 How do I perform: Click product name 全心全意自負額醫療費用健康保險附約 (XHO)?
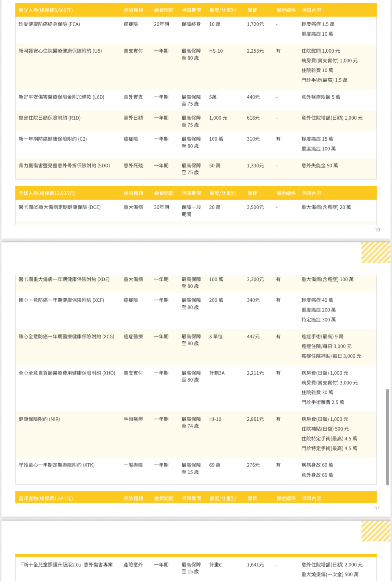[67, 373]
